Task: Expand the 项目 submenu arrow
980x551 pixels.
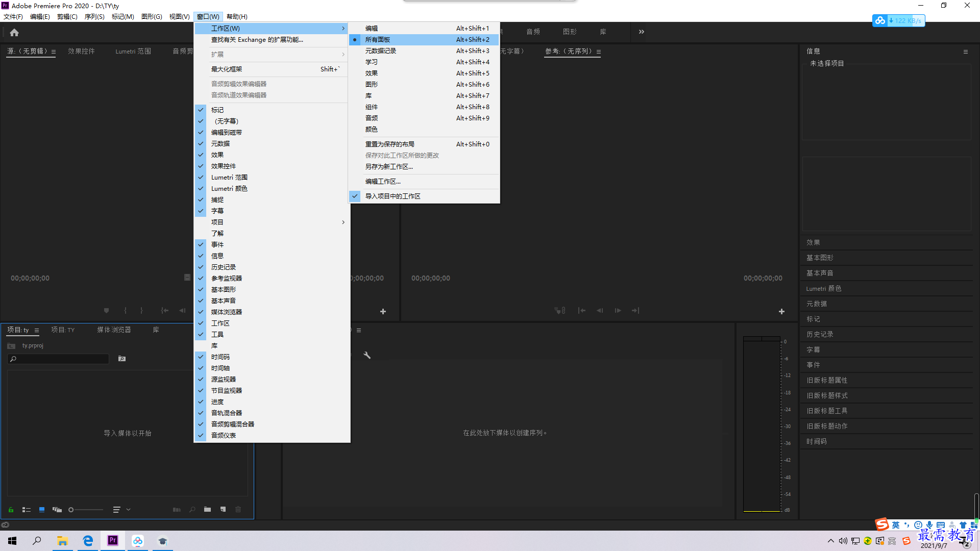Action: click(x=343, y=222)
